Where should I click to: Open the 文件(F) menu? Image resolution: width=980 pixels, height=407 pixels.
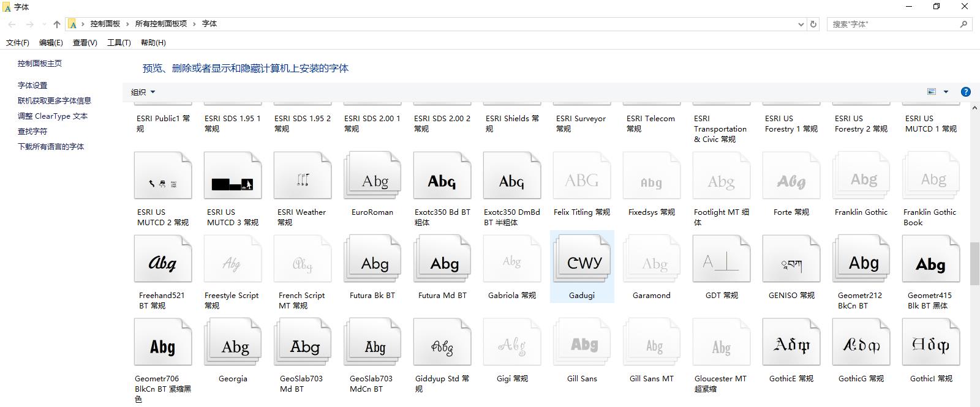pyautogui.click(x=18, y=42)
